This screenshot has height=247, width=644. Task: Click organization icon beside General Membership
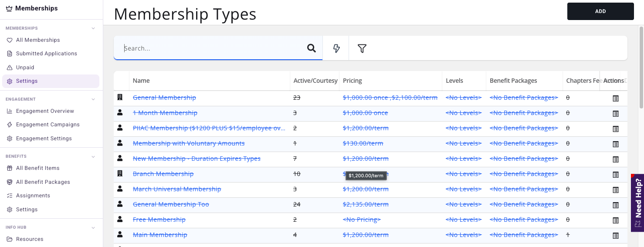120,97
